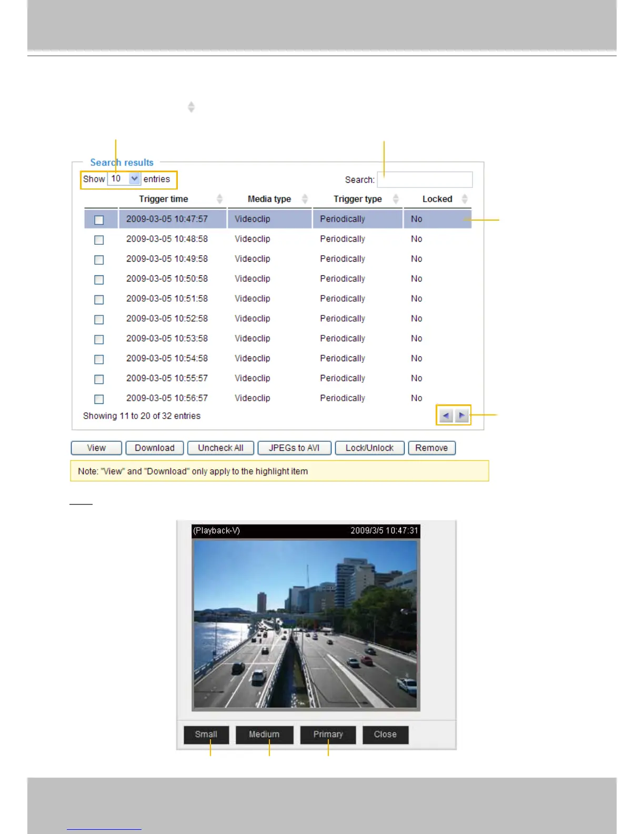Sort results by Media type column arrows

305,199
